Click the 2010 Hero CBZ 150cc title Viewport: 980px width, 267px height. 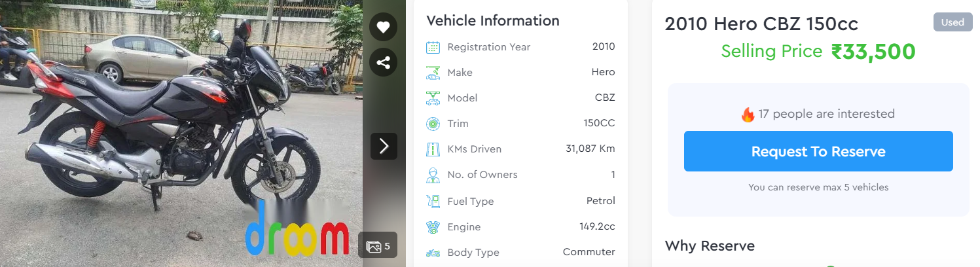761,24
